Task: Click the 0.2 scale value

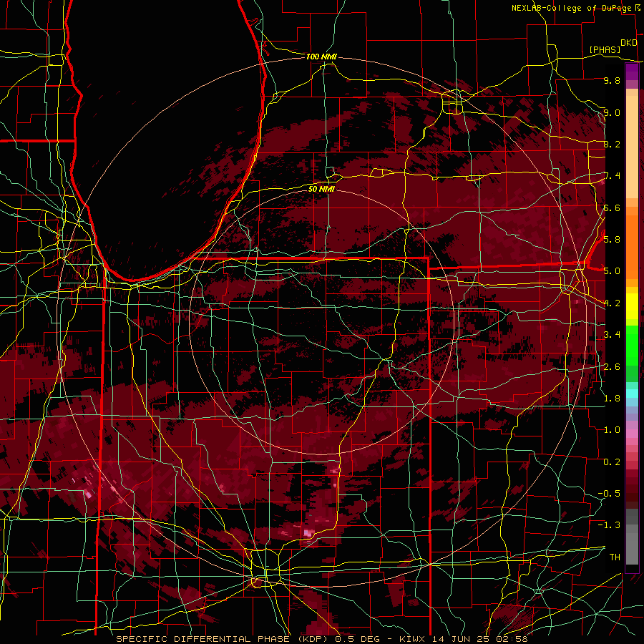Action: click(x=612, y=462)
